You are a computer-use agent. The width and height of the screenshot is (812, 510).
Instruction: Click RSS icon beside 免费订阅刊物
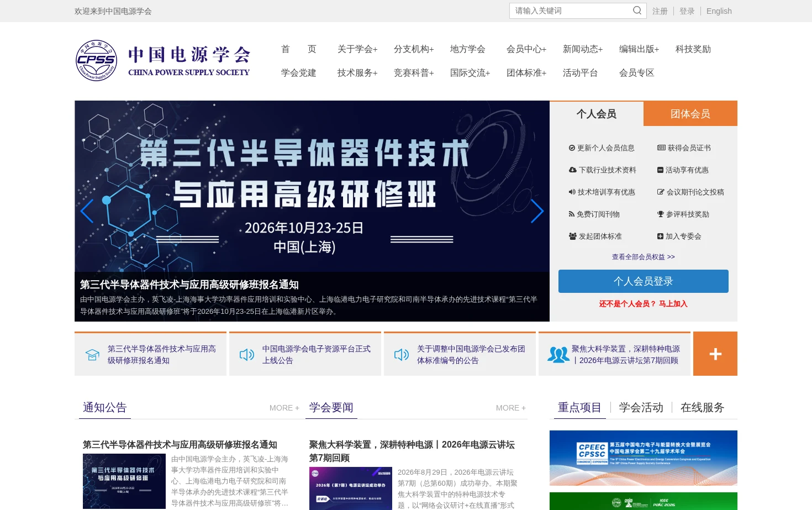(572, 214)
